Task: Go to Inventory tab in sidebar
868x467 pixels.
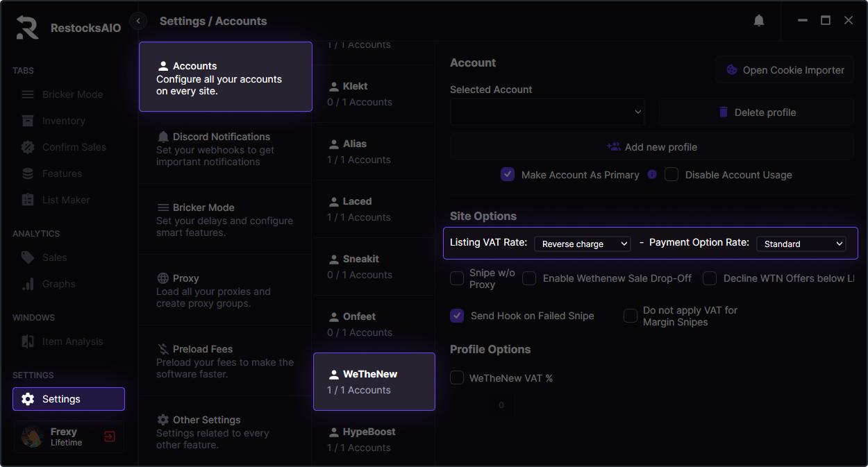Action: pyautogui.click(x=68, y=121)
